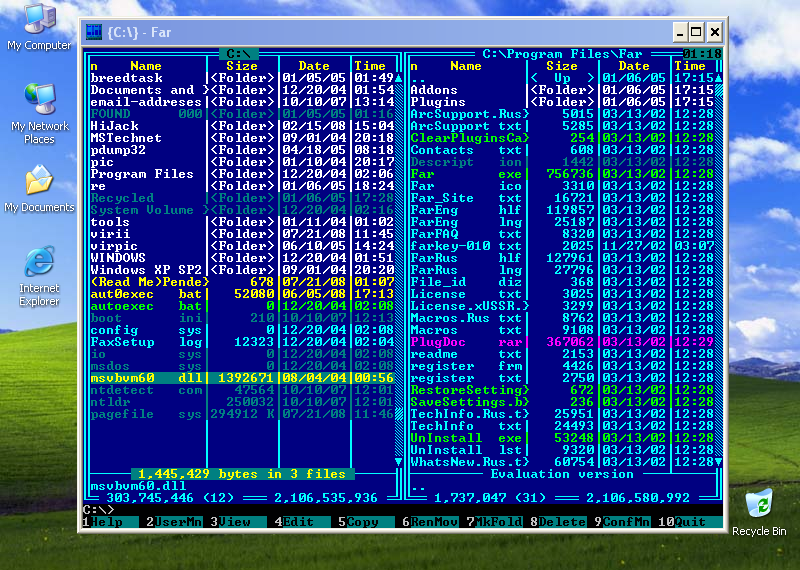This screenshot has width=800, height=570.
Task: Click the 9 ConfMn function key
Action: (x=622, y=522)
